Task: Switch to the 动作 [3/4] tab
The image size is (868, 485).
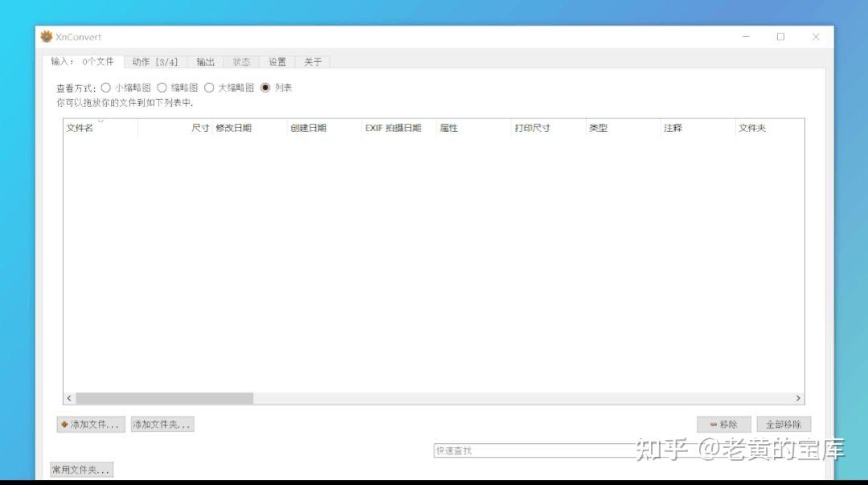Action: [x=155, y=62]
